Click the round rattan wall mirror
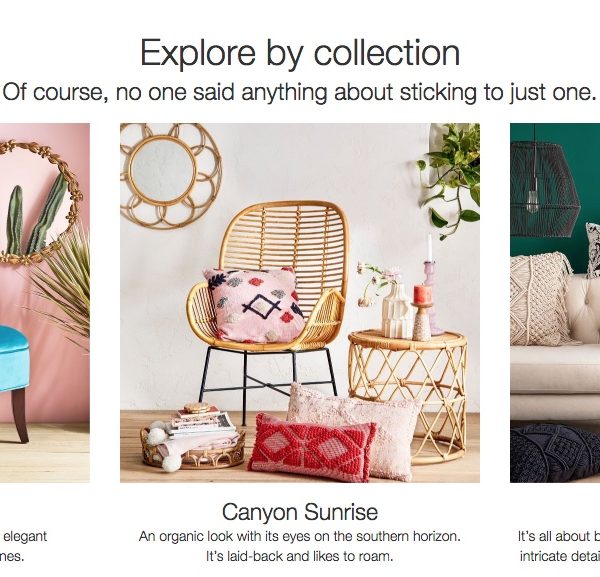 click(x=170, y=175)
